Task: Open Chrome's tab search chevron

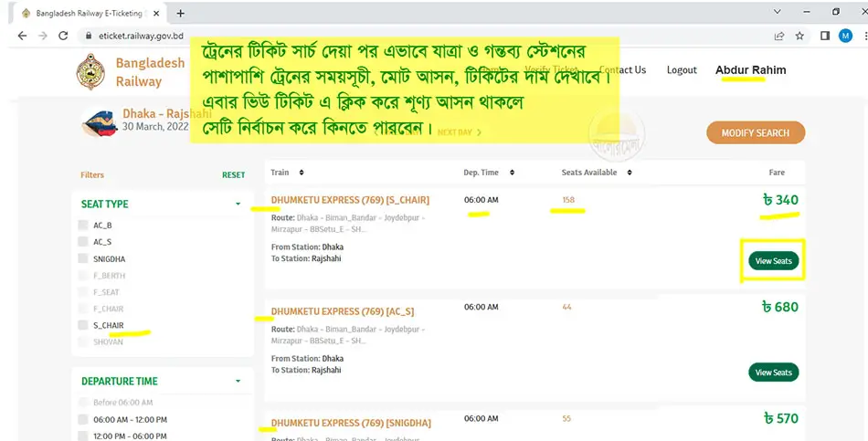Action: (777, 12)
